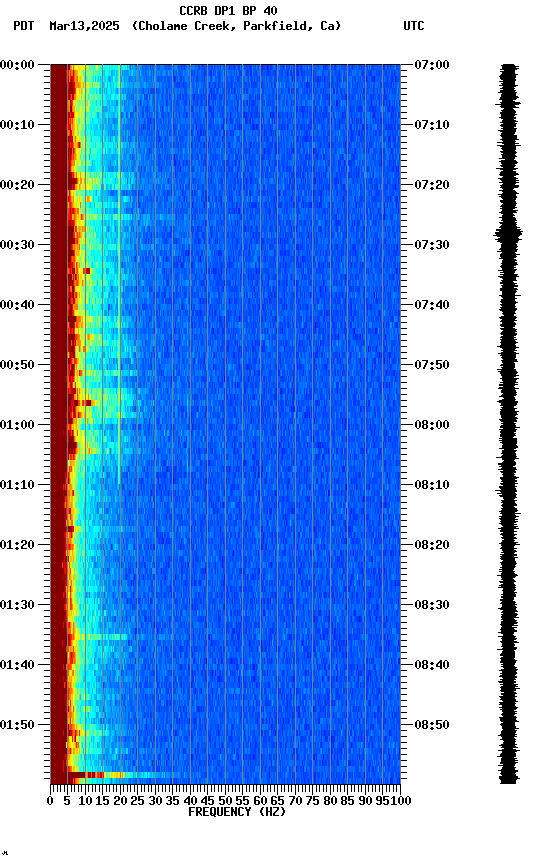The height and width of the screenshot is (864, 552).
Task: Click the 'UTC' timezone label
Action: [x=414, y=26]
